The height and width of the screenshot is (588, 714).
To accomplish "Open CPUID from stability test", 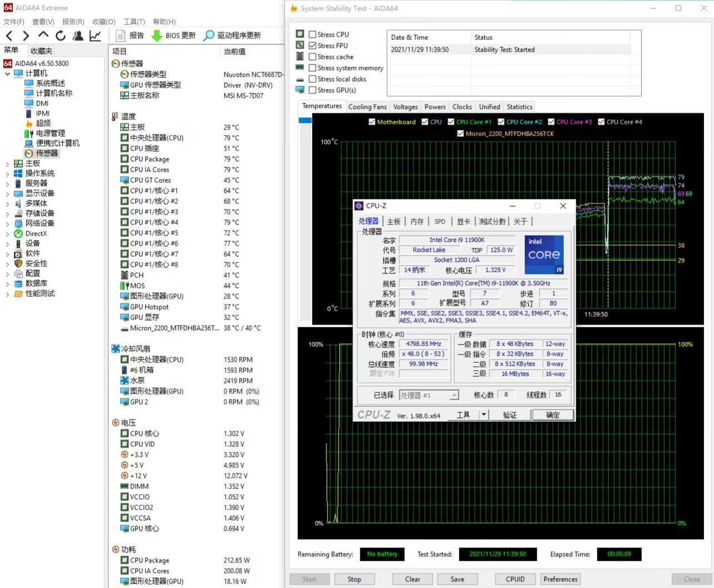I will [515, 579].
